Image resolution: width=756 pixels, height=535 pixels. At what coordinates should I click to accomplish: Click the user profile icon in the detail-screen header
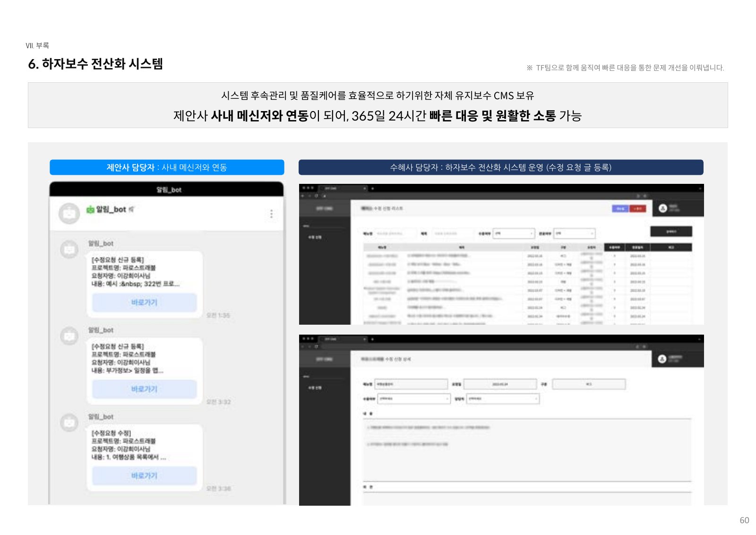pos(662,359)
